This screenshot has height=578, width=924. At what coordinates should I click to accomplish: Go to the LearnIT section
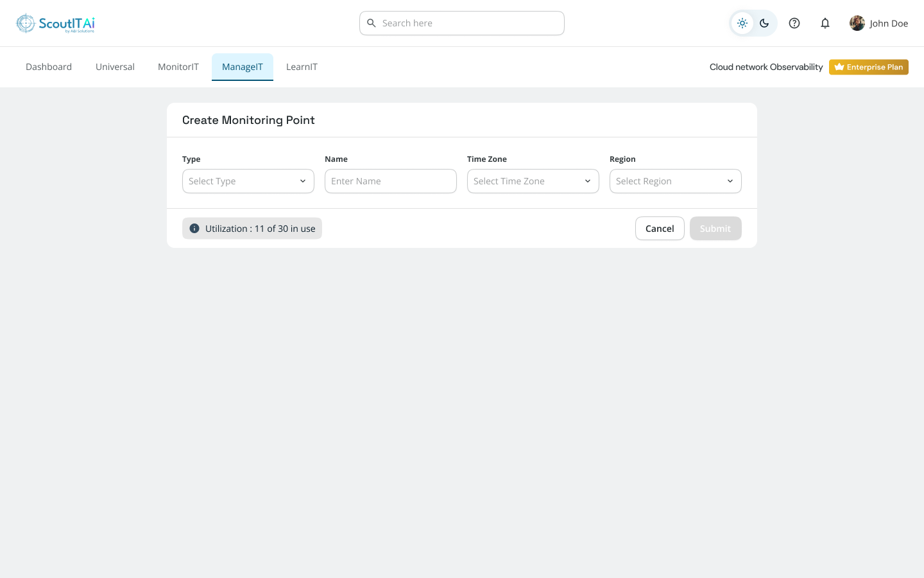pyautogui.click(x=302, y=67)
